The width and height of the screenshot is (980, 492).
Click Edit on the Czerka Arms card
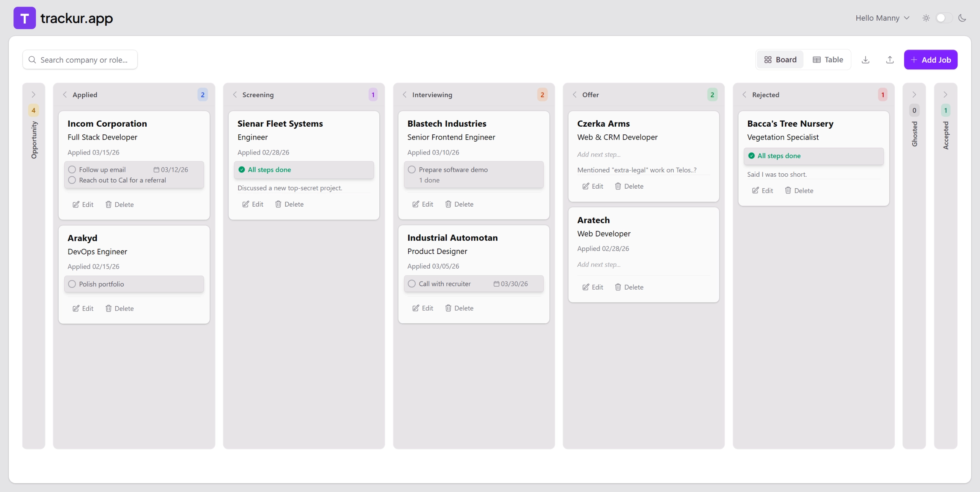pos(592,186)
